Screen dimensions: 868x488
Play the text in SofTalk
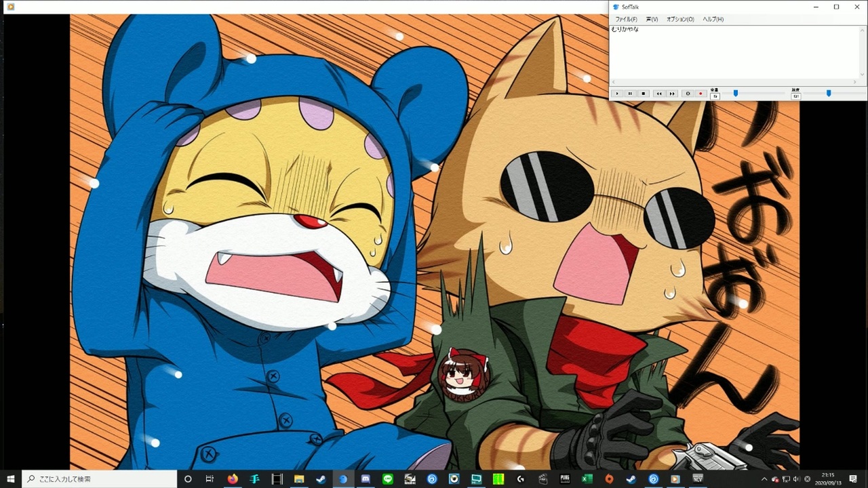pos(617,94)
